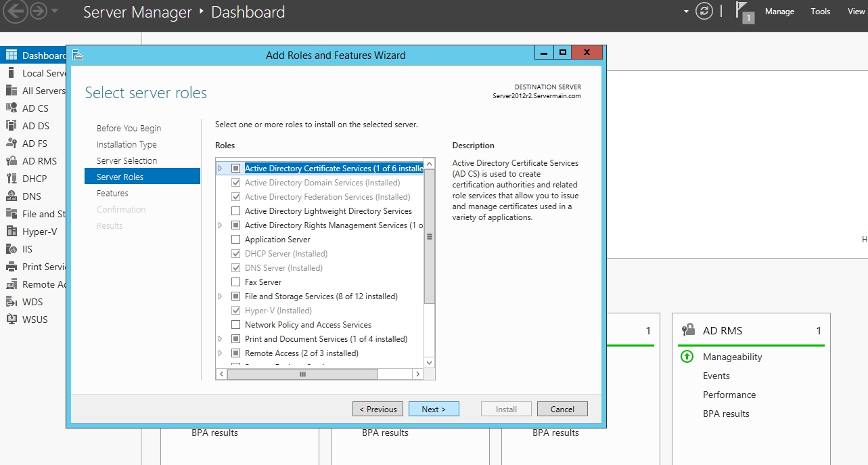868x465 pixels.
Task: Check the Fax Server role
Action: (x=236, y=282)
